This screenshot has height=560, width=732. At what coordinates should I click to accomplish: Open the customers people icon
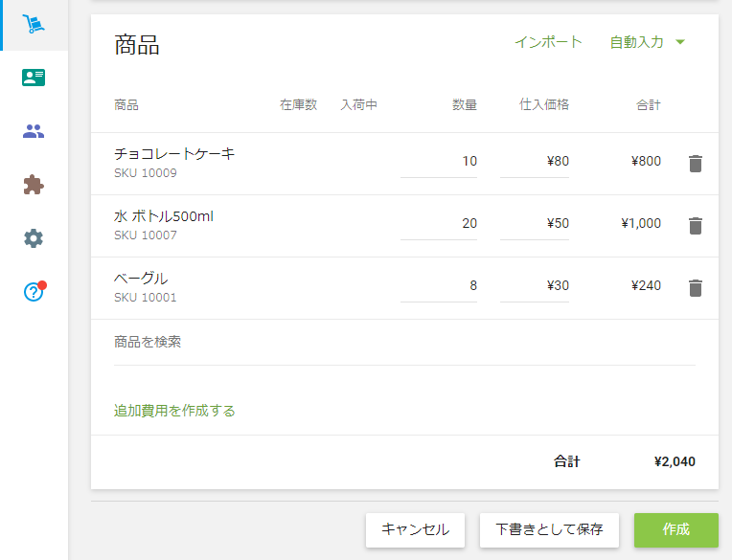(34, 132)
